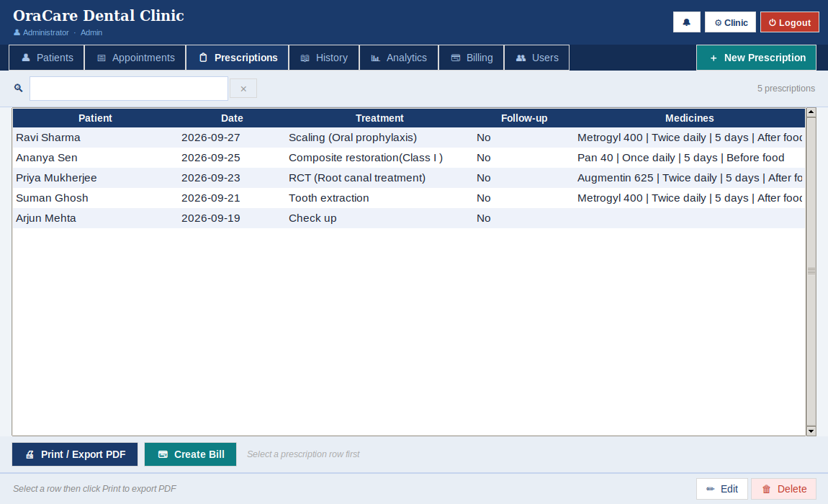Log out using the Logout button

click(789, 22)
